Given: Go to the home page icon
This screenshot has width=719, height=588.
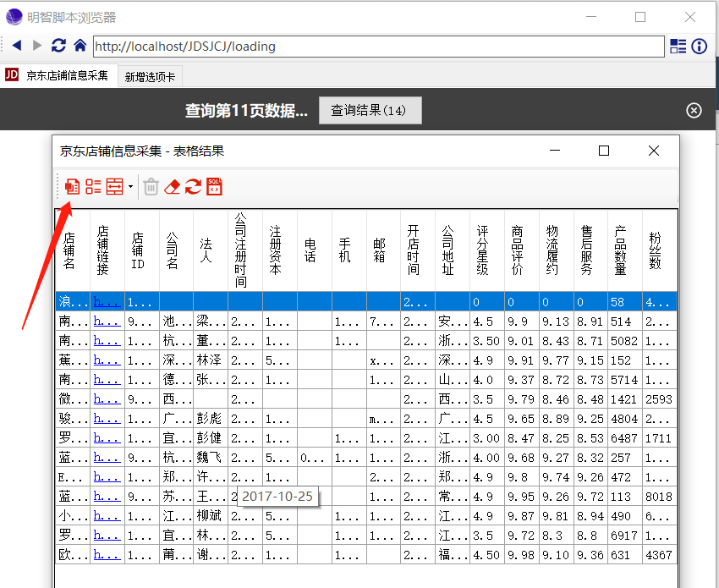Looking at the screenshot, I should 80,46.
